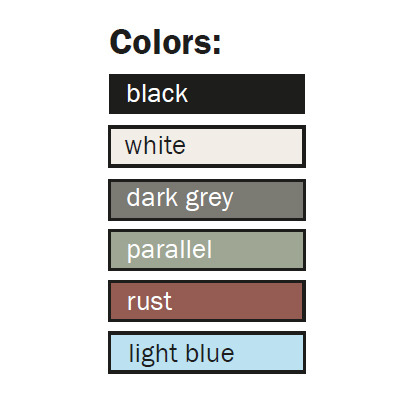Click the "dark grey" label text
The width and height of the screenshot is (400, 400).
tap(180, 199)
